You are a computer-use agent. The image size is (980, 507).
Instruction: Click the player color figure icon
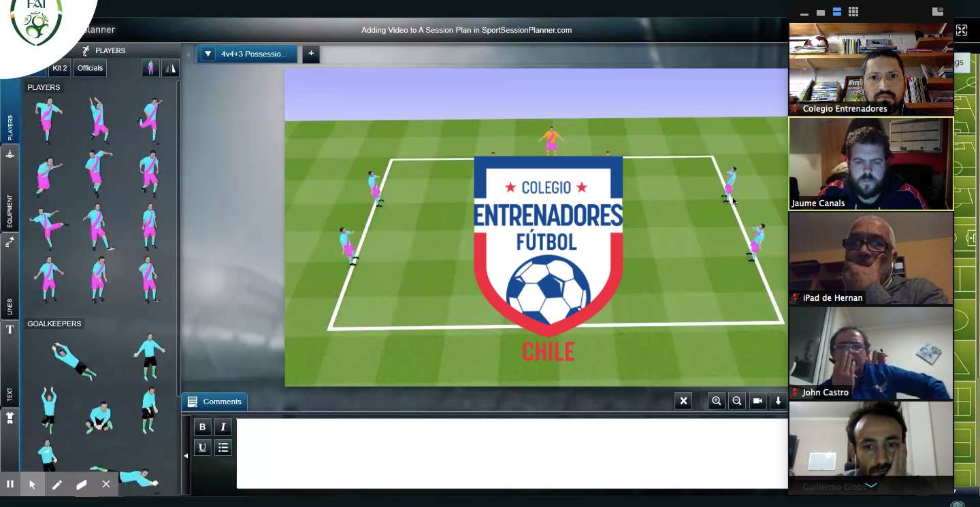pos(150,68)
